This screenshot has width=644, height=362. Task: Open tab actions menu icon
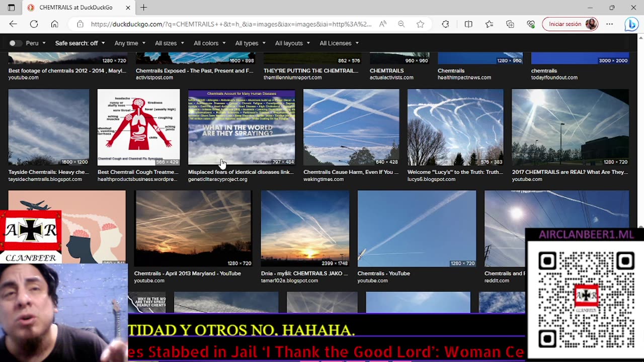pos(11,8)
